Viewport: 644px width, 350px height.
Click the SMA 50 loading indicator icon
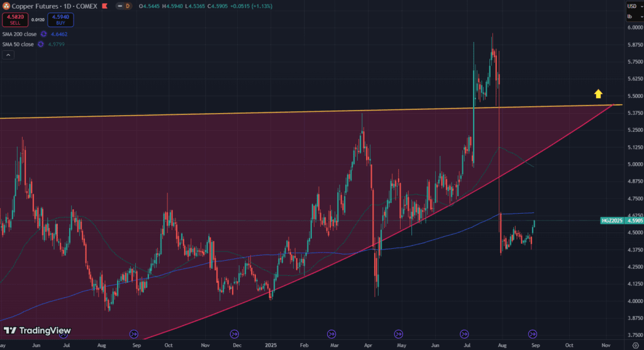pyautogui.click(x=41, y=44)
